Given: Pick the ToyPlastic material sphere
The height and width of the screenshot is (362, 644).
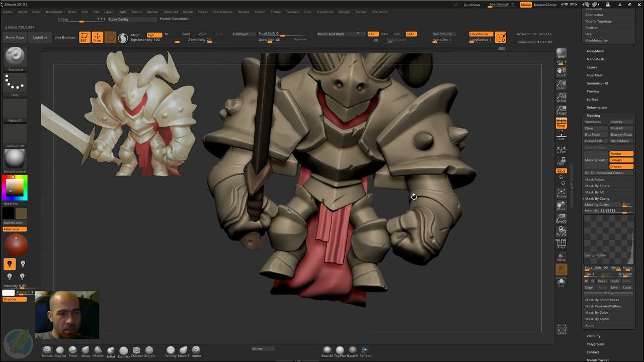Looking at the screenshot, I should [x=340, y=350].
